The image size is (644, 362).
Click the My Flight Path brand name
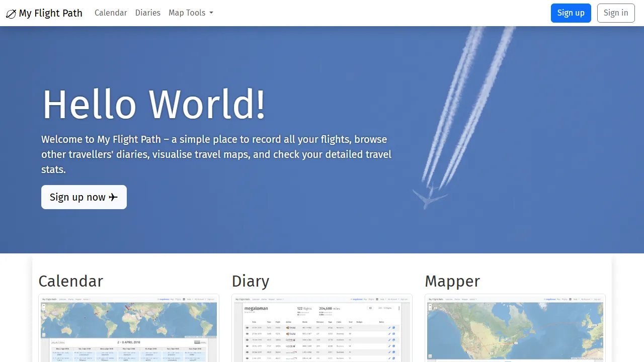(50, 13)
